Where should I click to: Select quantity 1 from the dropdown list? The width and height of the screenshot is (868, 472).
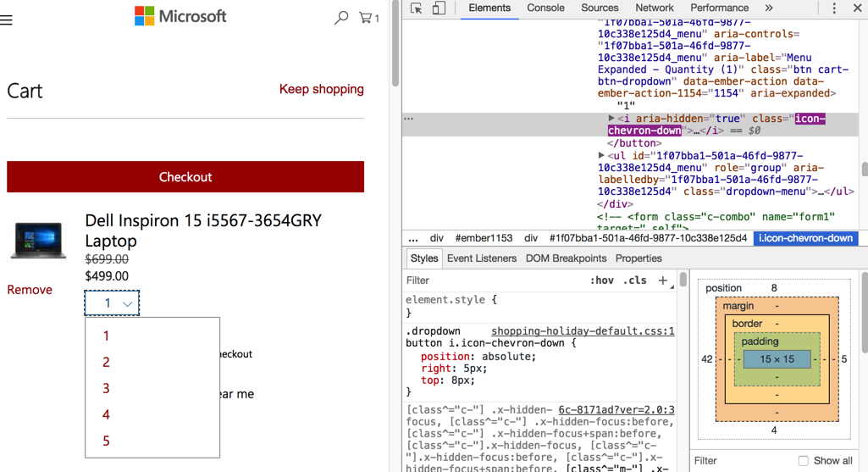click(106, 336)
